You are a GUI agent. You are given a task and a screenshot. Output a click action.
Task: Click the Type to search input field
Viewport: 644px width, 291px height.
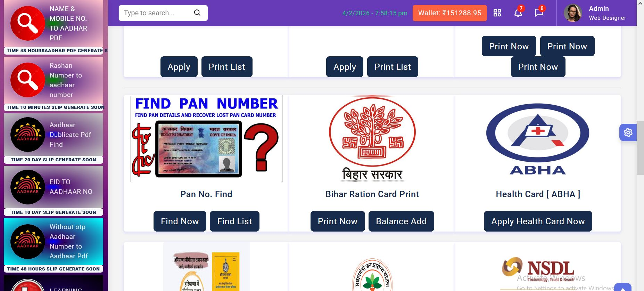pyautogui.click(x=156, y=13)
